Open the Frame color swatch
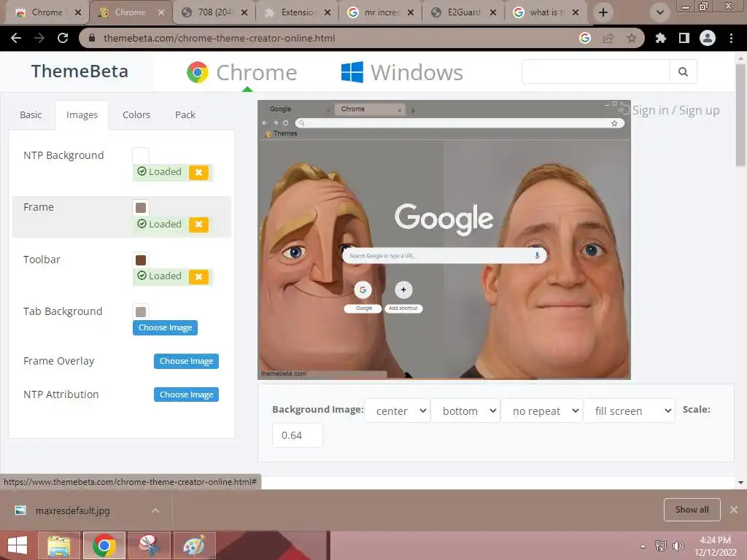Image resolution: width=747 pixels, height=560 pixels. pos(141,208)
